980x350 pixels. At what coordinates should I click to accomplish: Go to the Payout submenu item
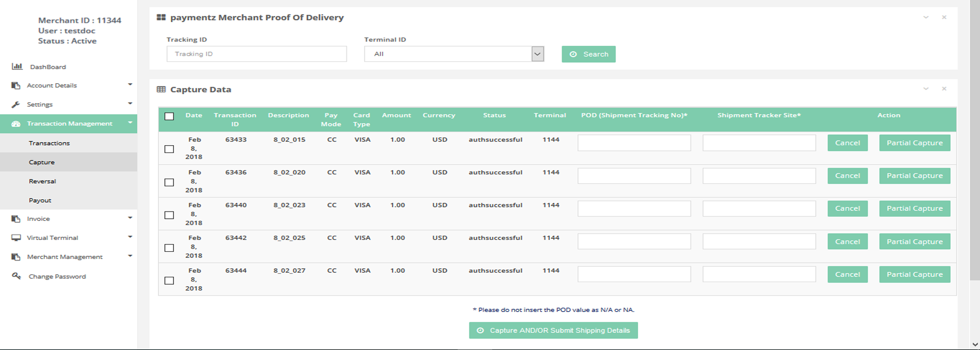click(x=40, y=200)
